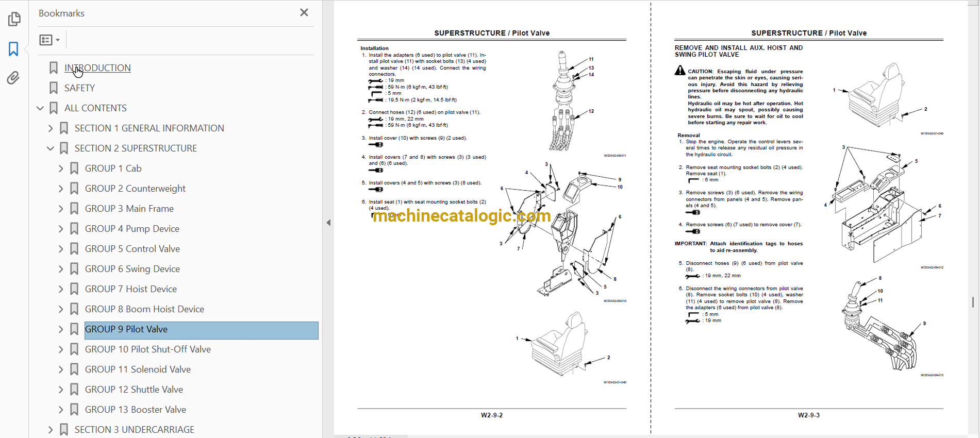Click the CAUTION warning triangle on page W2-9-3
The image size is (980, 438).
point(680,71)
